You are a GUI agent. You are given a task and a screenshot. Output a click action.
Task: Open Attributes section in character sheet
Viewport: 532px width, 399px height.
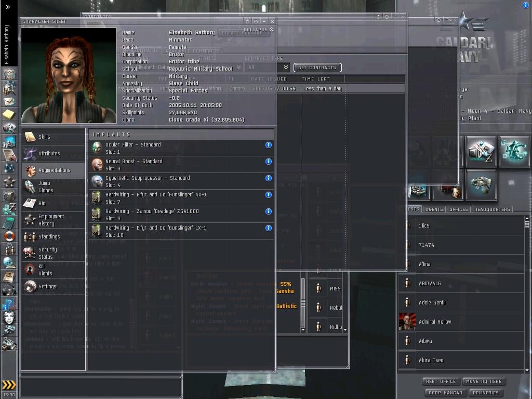54,153
